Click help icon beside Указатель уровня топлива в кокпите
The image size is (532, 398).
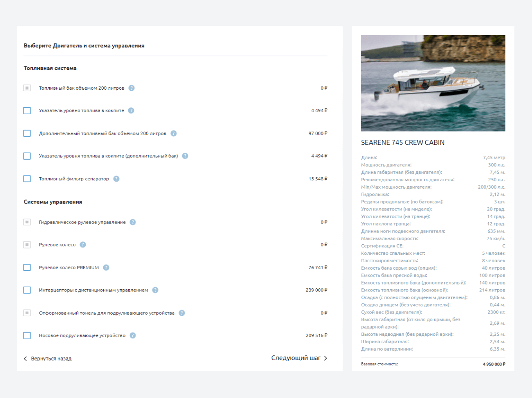pos(131,110)
